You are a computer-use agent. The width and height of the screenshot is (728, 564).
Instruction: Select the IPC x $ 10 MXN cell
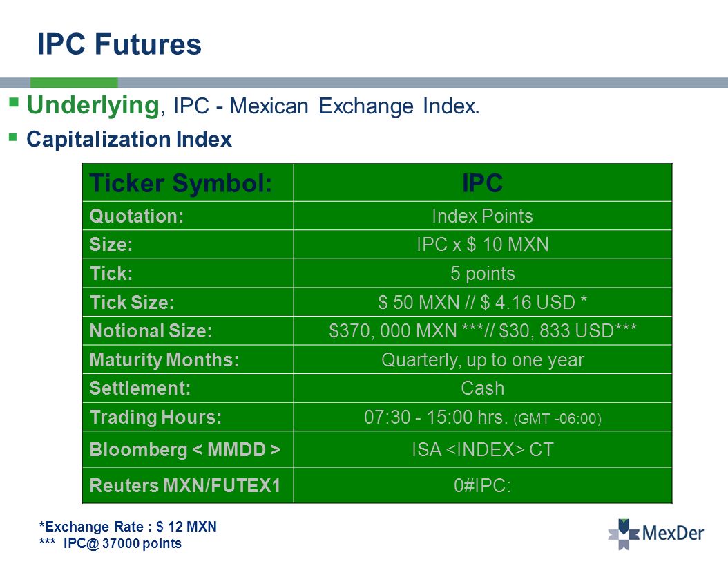[483, 245]
